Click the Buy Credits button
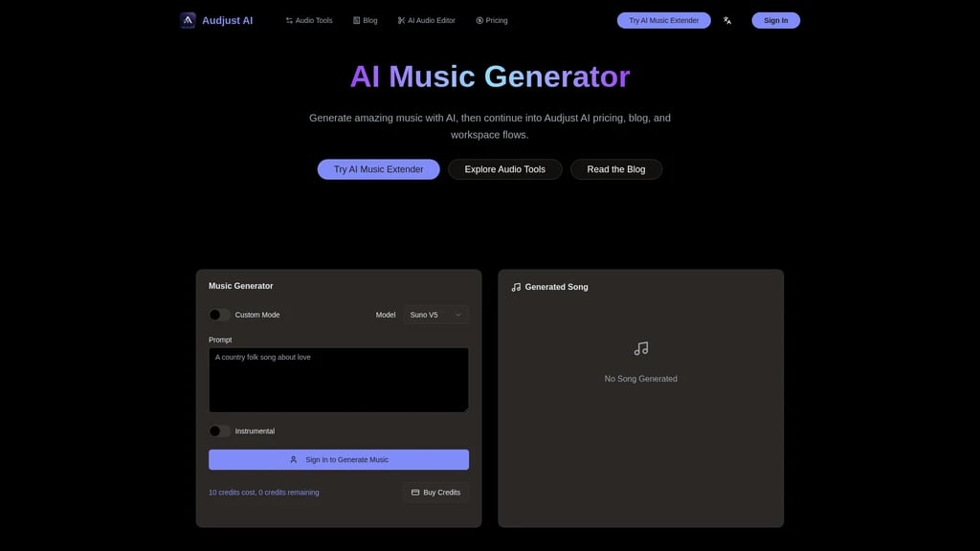This screenshot has height=551, width=980. pyautogui.click(x=435, y=493)
